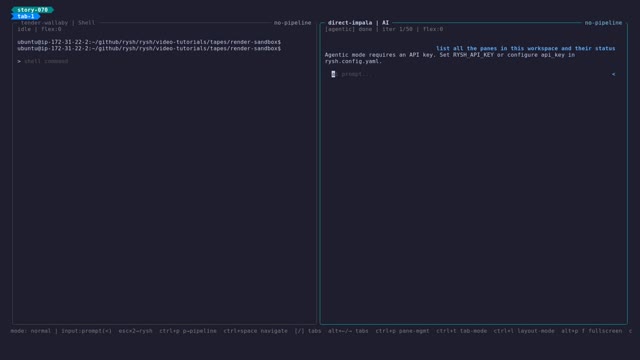Click '[agentic] done | iter 1/50' status line
The height and width of the screenshot is (360, 640).
click(x=369, y=29)
